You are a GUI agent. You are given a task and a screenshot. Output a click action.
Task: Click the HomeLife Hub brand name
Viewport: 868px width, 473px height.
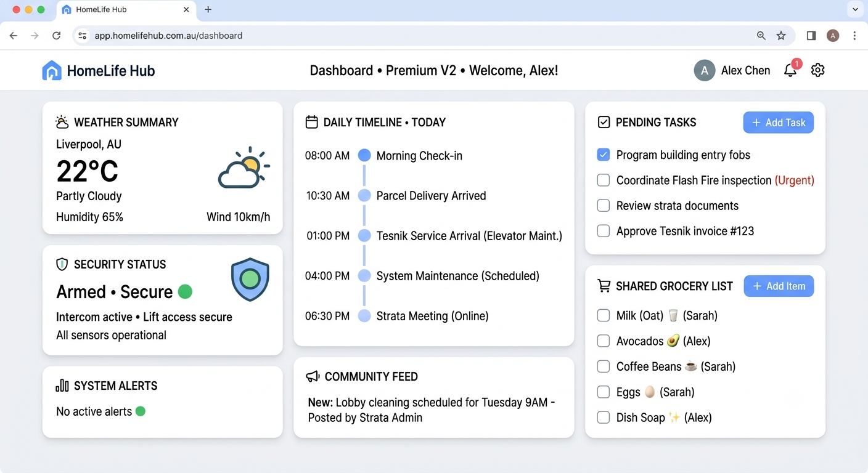tap(111, 71)
